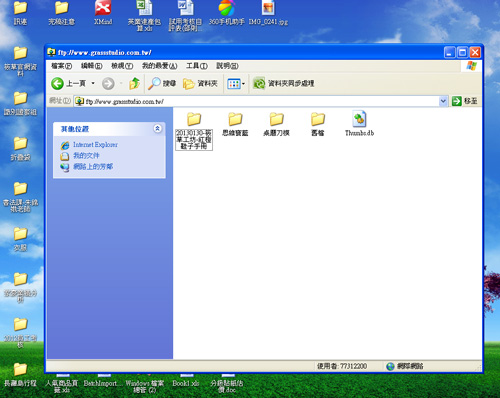This screenshot has width=500, height=398.
Task: Select the Windows 檔案總管 (2) desktop item
Action: pyautogui.click(x=144, y=383)
